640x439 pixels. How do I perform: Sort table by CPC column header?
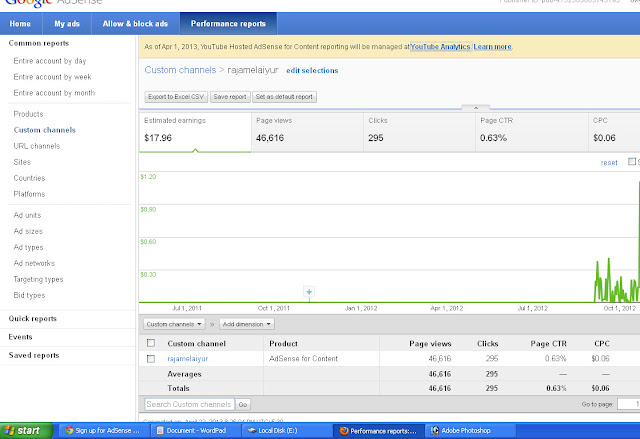click(602, 344)
